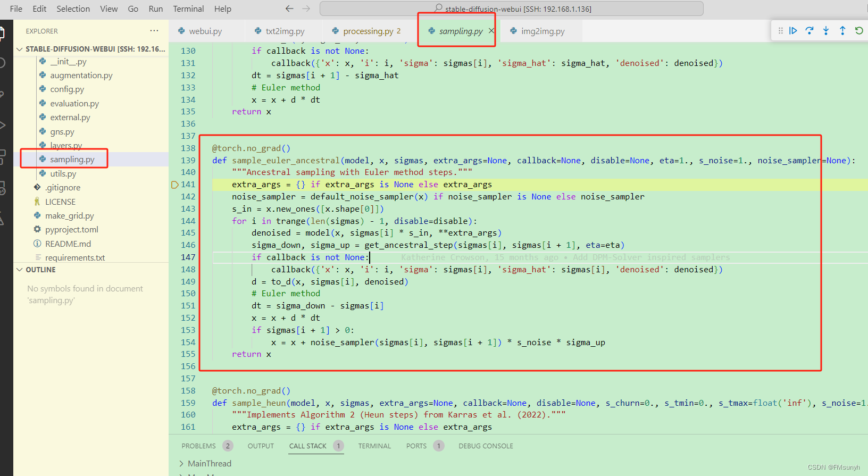Show the DEBUG CONSOLE panel

click(486, 446)
